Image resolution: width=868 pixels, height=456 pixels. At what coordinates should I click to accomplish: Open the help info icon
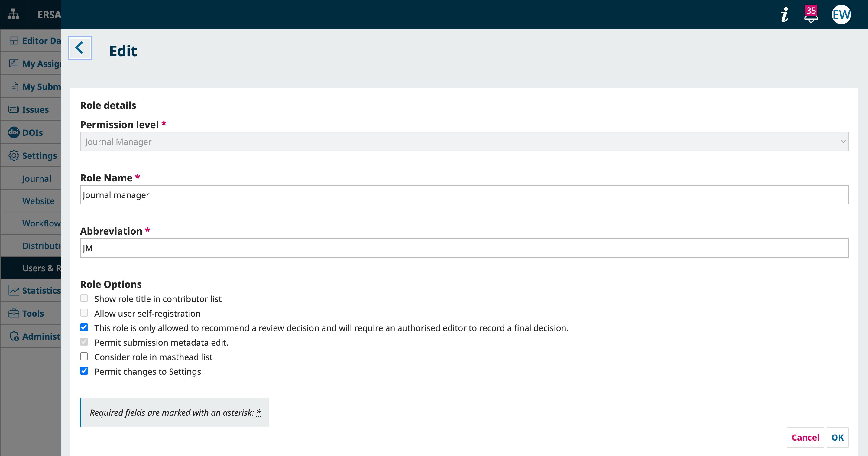[785, 15]
